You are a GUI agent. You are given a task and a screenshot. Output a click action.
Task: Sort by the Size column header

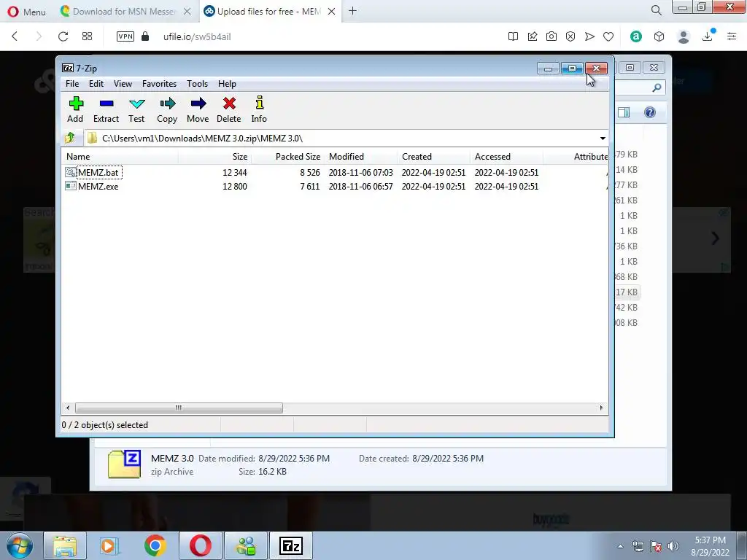(215, 157)
